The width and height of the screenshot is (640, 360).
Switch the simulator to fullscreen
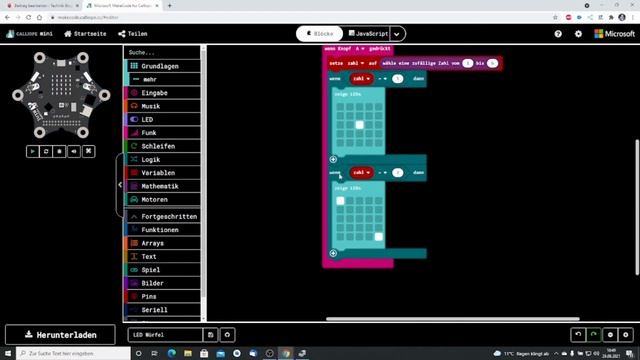pos(88,151)
